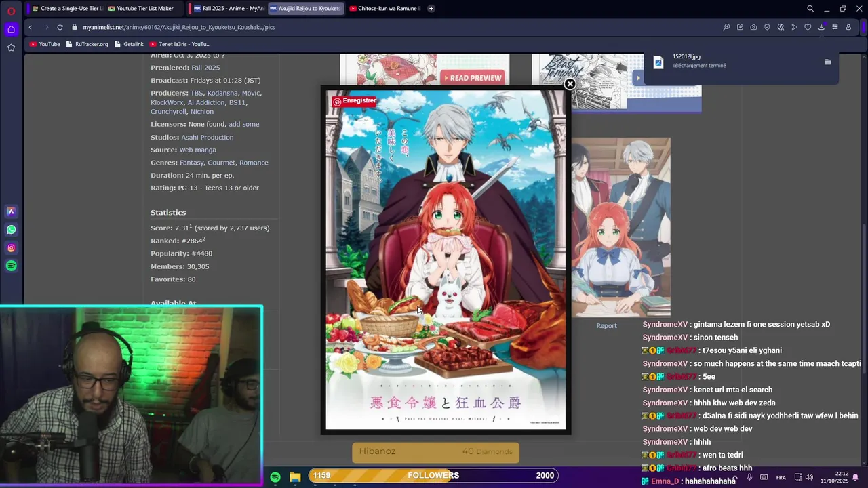Screen dimensions: 868x488
Task: Open the Fall 2025 premiered link
Action: [205, 68]
